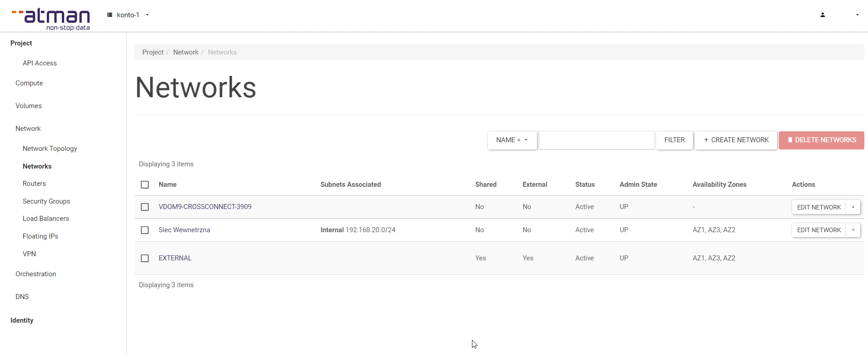
Task: Open the user account menu icon
Action: (822, 15)
